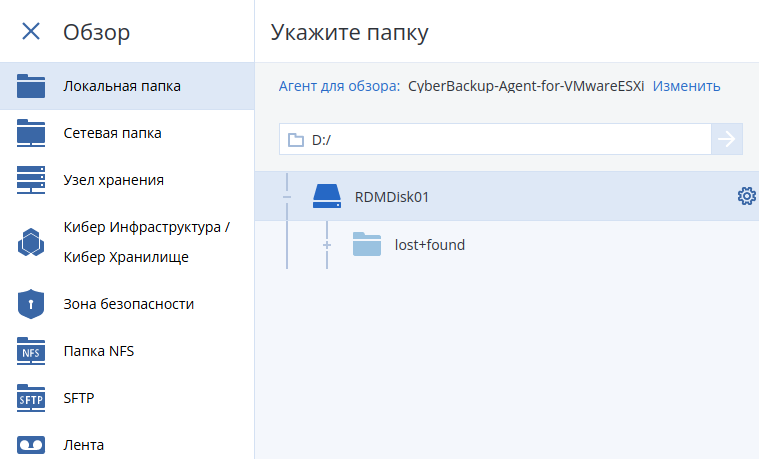Click the Лента tape icon

31,445
